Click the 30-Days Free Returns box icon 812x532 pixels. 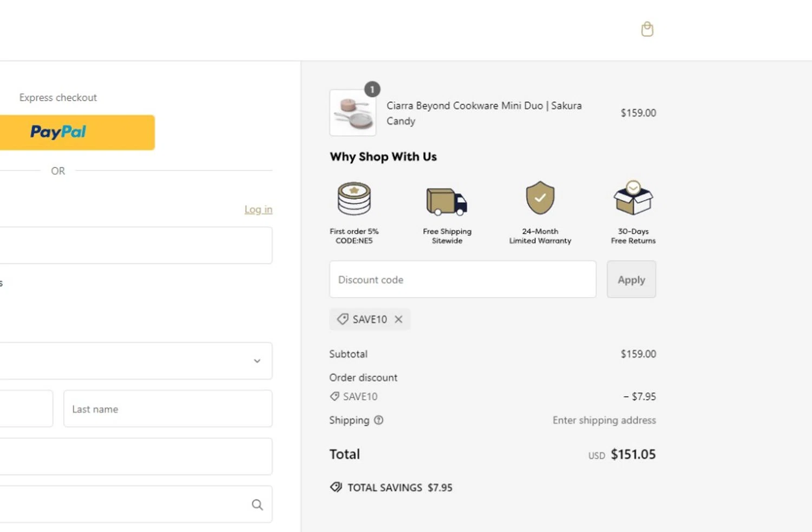(x=633, y=198)
